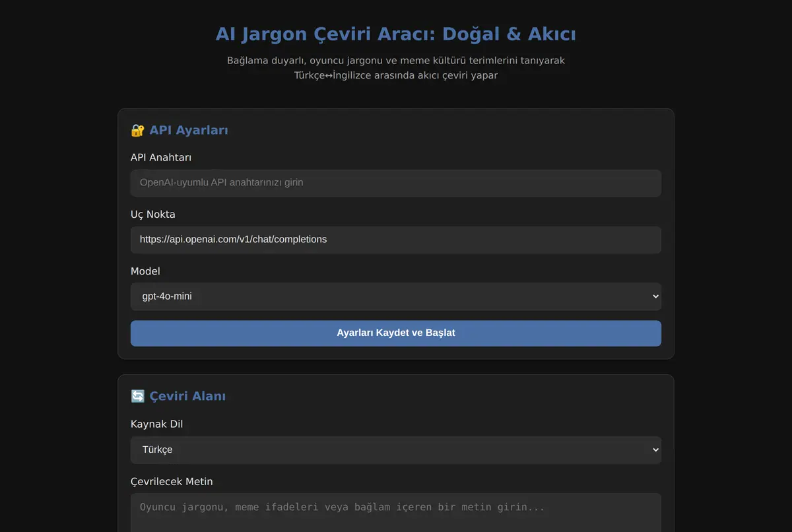Click Ayarları Kaydet ve Başlat button

coord(396,333)
